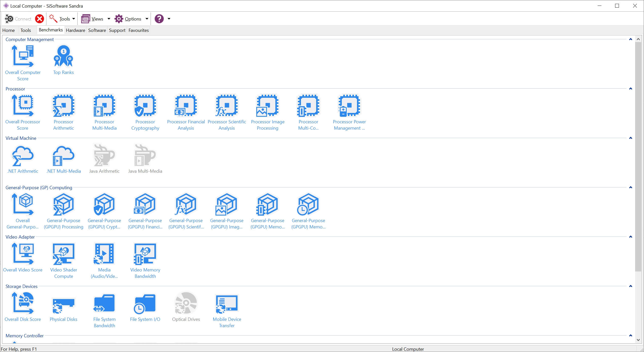
Task: Select the Video Shader Compute icon
Action: tap(63, 254)
